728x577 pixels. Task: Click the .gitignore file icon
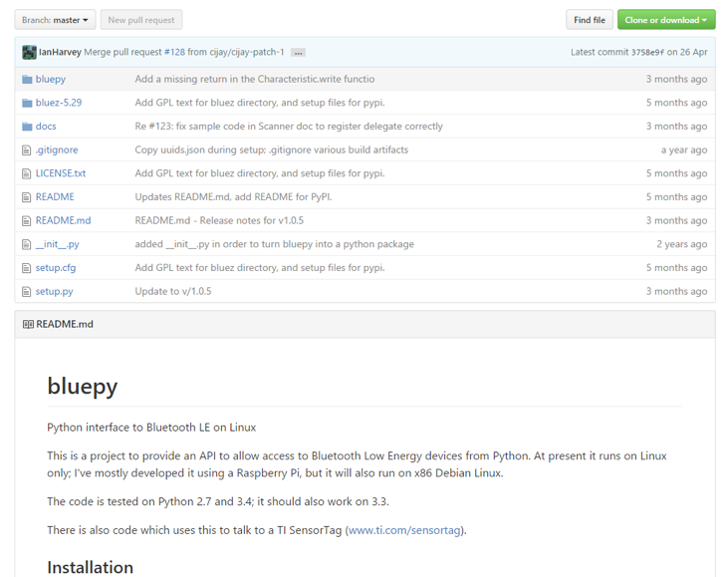[x=27, y=150]
